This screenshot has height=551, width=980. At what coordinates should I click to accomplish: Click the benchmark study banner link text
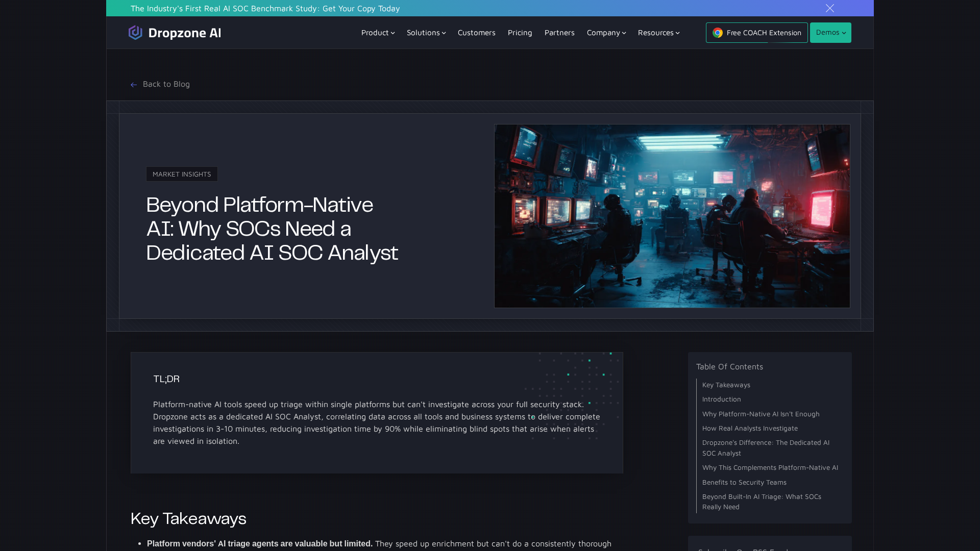pos(265,8)
